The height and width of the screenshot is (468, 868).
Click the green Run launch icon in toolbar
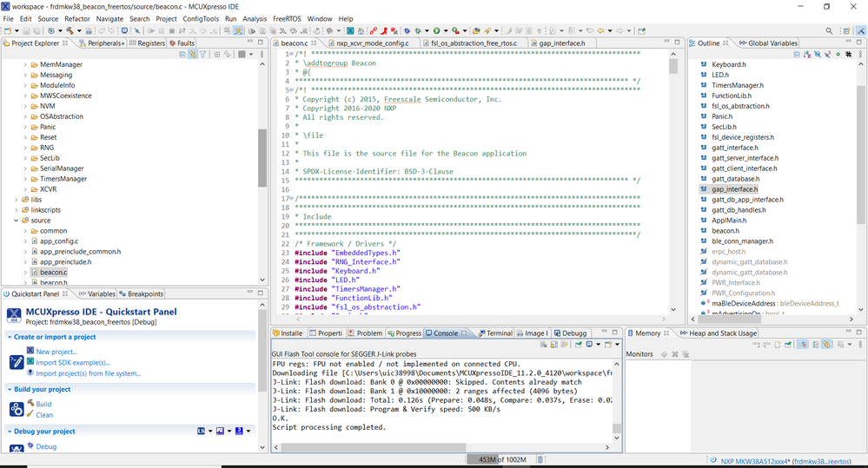[x=437, y=30]
